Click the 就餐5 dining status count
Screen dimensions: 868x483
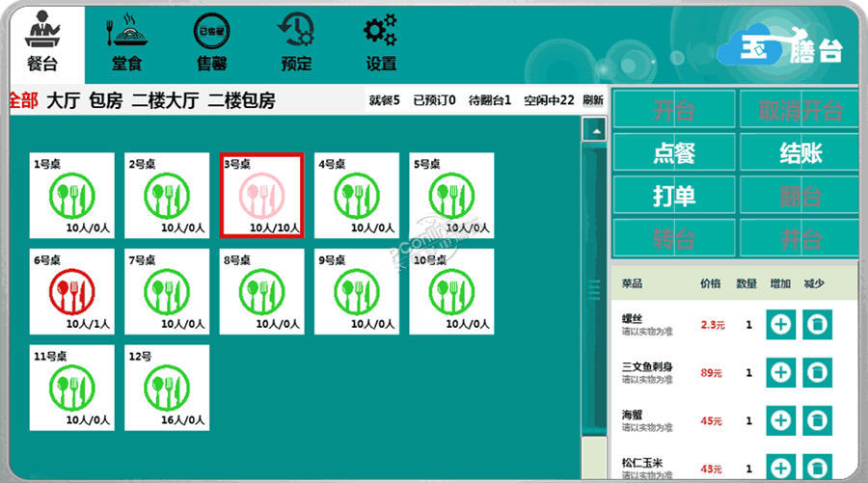click(x=384, y=100)
